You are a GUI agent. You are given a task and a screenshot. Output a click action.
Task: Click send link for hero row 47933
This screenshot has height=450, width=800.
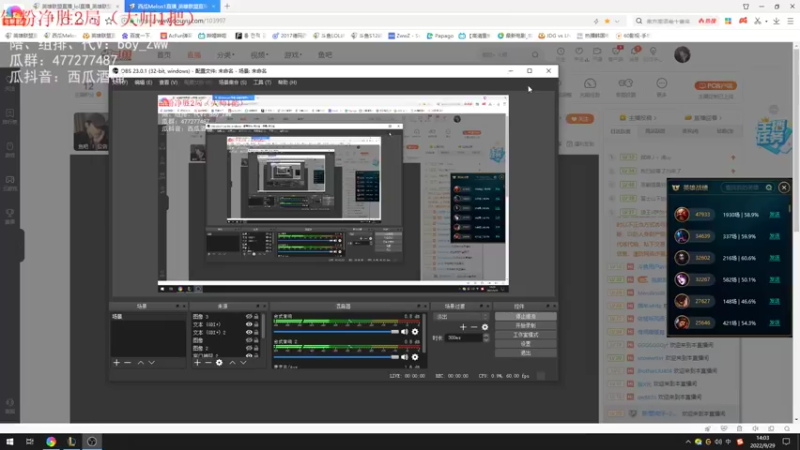(774, 215)
